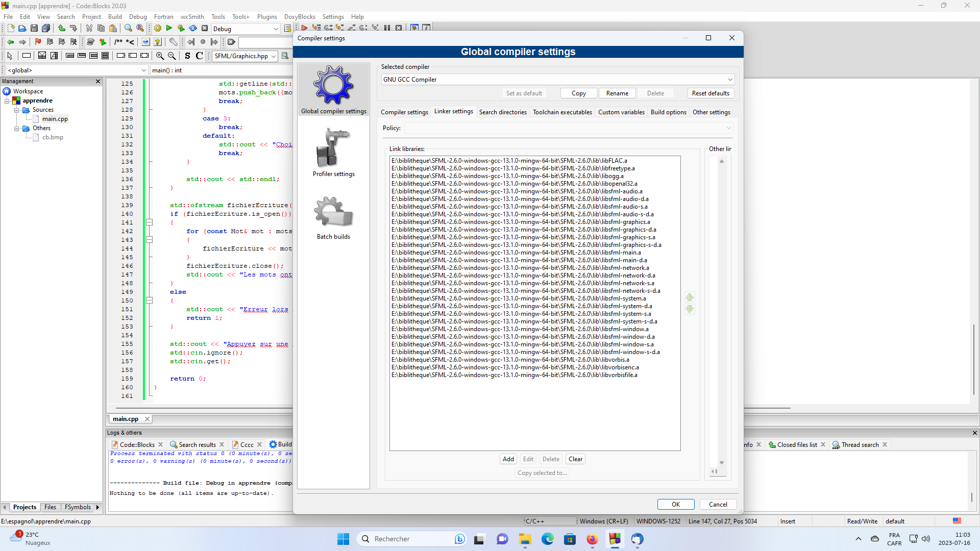The width and height of the screenshot is (980, 551).
Task: Click Clear under Link libraries
Action: [x=575, y=459]
